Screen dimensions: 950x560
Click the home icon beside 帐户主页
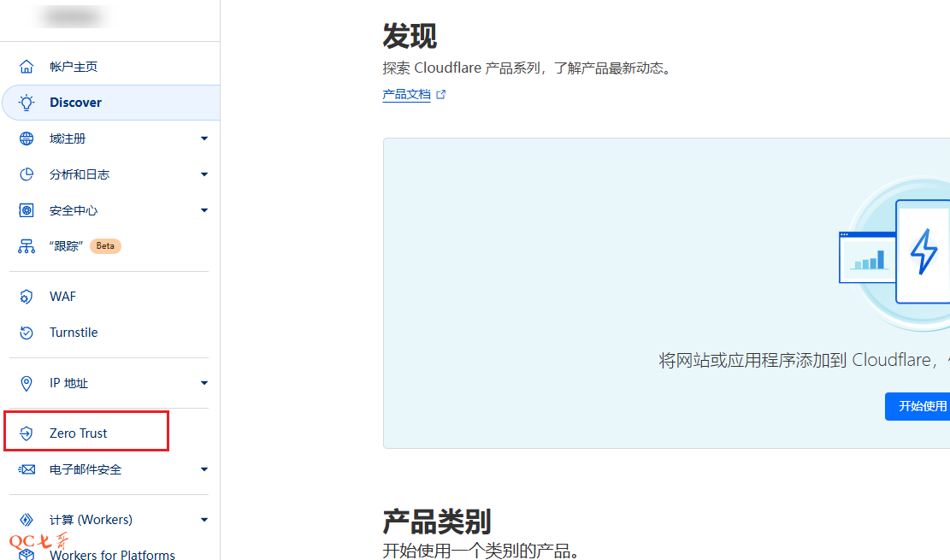[x=27, y=67]
